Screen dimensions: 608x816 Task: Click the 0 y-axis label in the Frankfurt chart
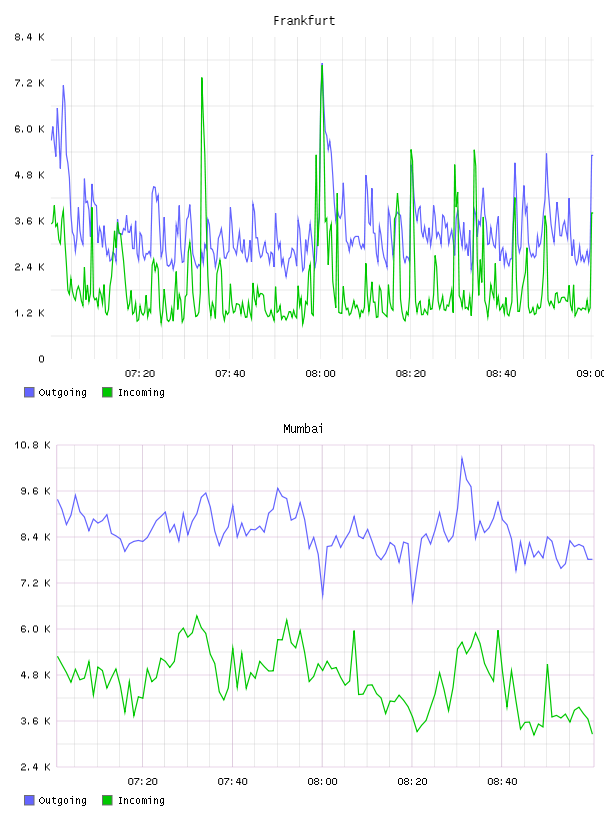click(x=42, y=359)
